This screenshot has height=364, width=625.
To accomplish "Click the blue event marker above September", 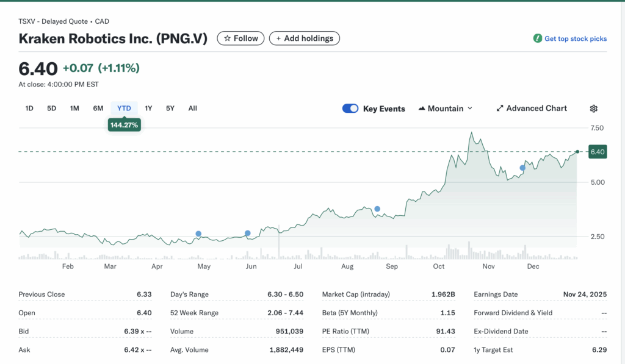I will tap(377, 208).
